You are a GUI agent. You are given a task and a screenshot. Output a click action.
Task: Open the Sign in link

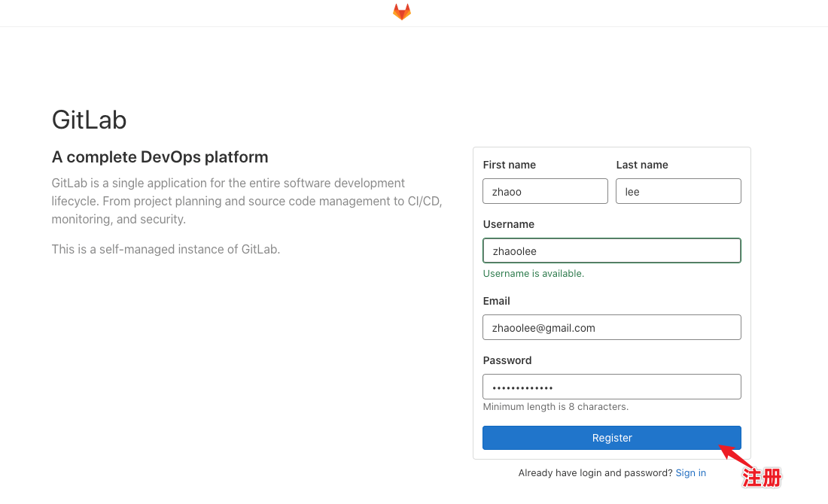coord(691,473)
